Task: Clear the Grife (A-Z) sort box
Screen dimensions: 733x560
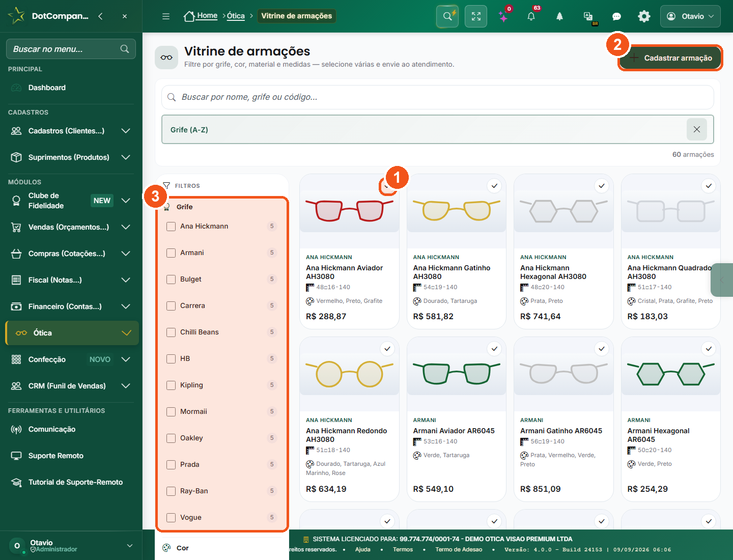Action: [x=697, y=129]
